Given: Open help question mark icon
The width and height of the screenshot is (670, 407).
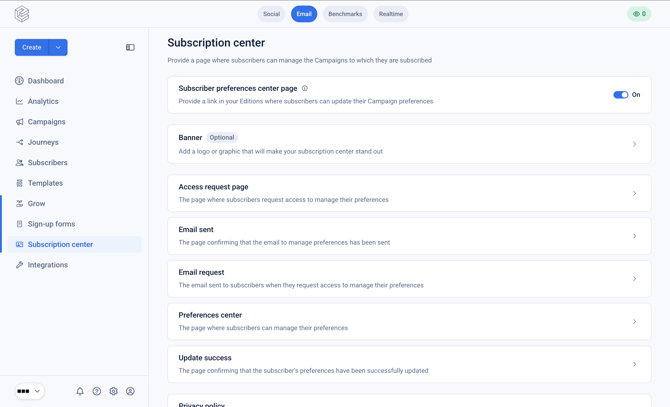Looking at the screenshot, I should [97, 391].
